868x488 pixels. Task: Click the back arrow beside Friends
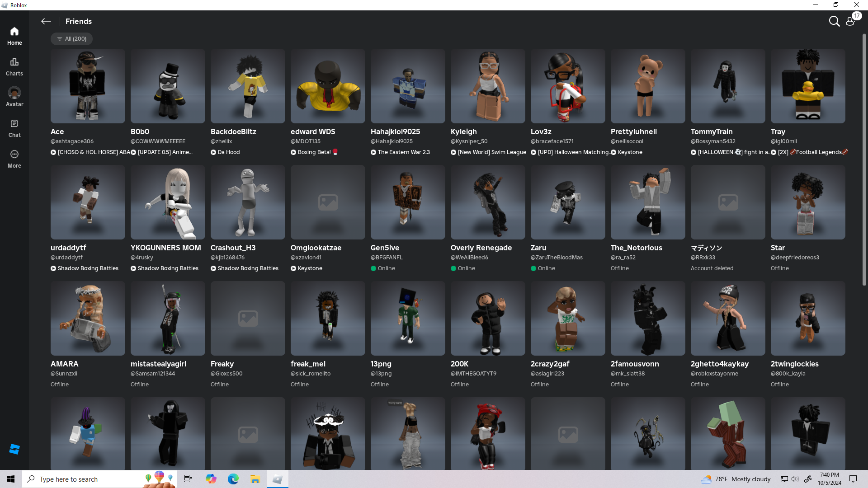46,21
